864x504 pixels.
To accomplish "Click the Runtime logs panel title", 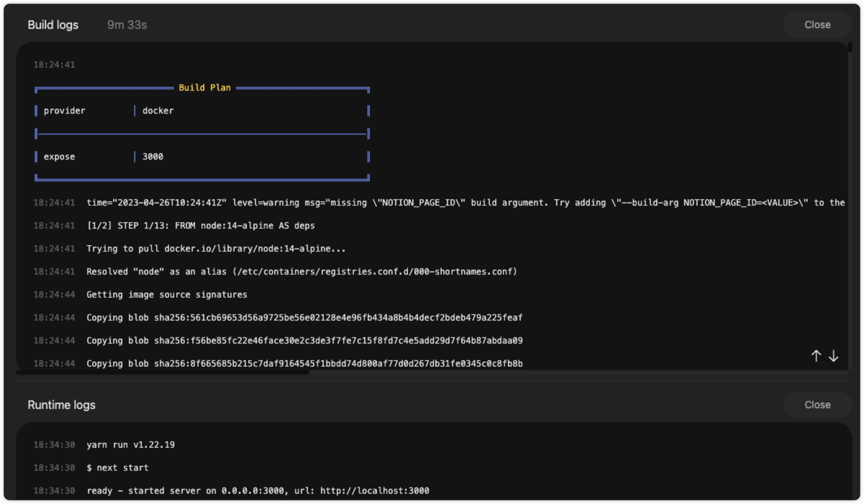I will click(x=60, y=404).
